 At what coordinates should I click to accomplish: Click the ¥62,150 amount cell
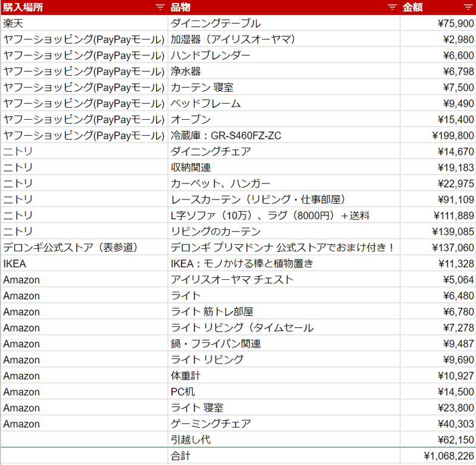[438, 440]
